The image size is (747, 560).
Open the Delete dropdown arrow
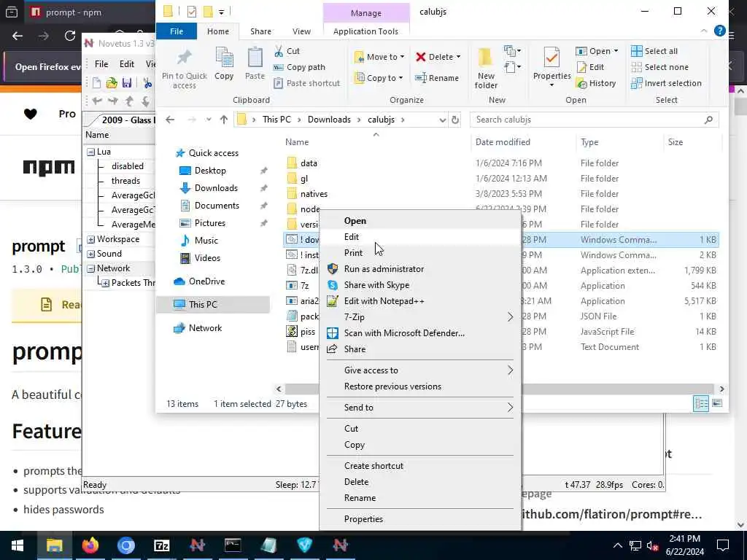(x=458, y=57)
